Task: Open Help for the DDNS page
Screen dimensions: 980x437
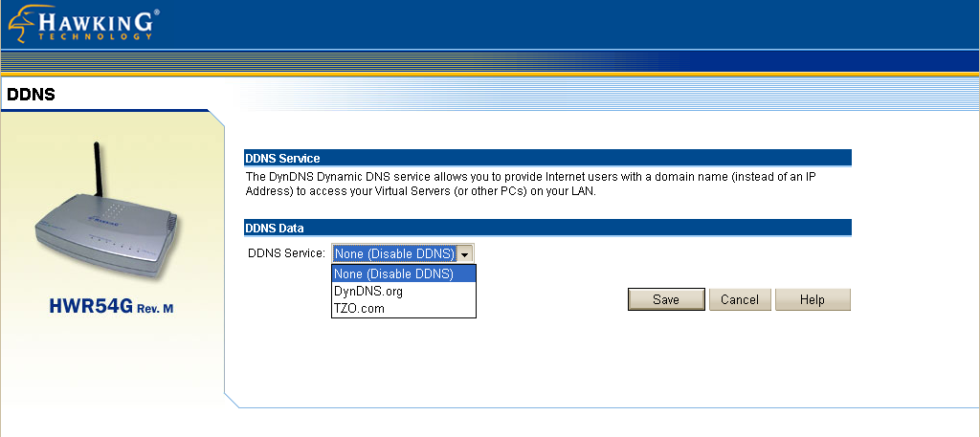Action: (x=813, y=299)
